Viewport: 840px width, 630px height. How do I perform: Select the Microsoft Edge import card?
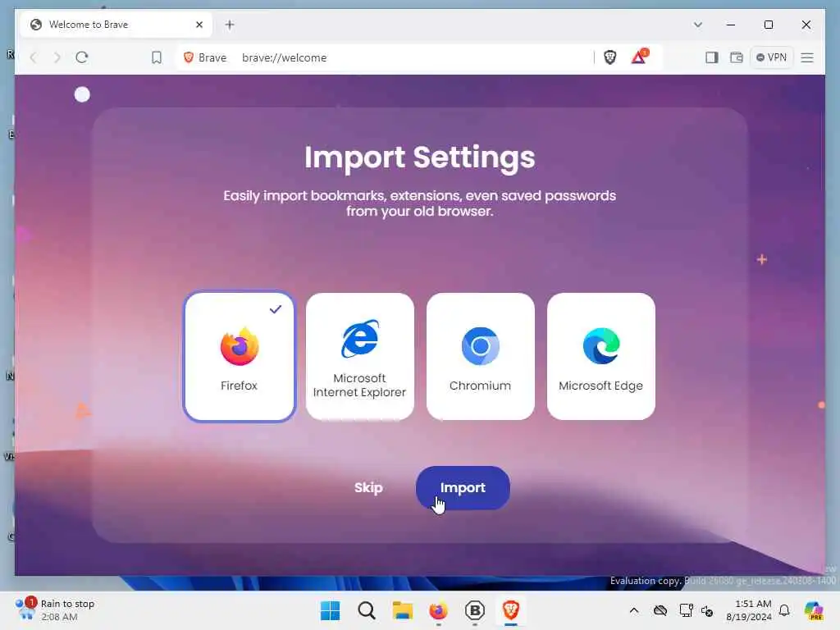[601, 356]
